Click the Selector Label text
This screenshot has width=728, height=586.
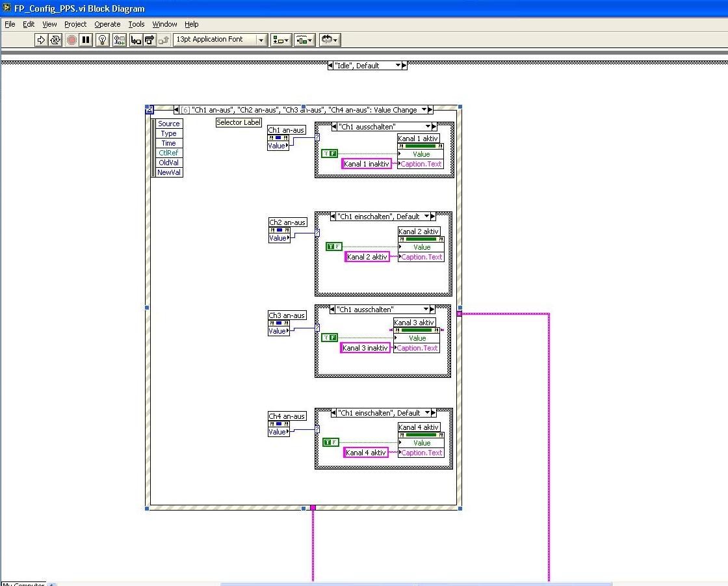[x=239, y=122]
